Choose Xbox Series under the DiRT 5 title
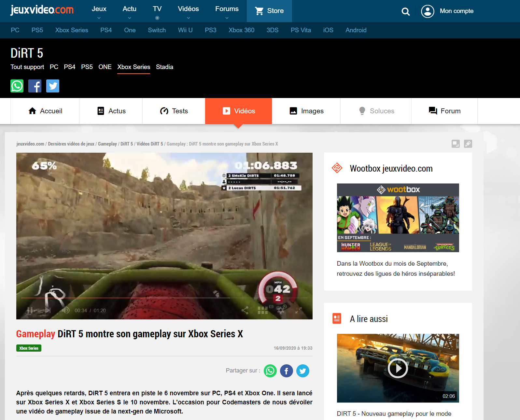The image size is (520, 420). click(134, 67)
